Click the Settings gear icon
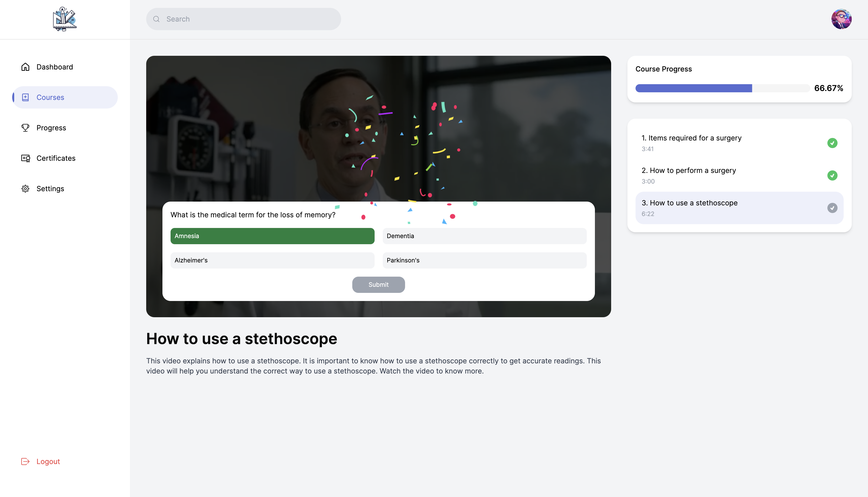The image size is (868, 497). point(25,188)
